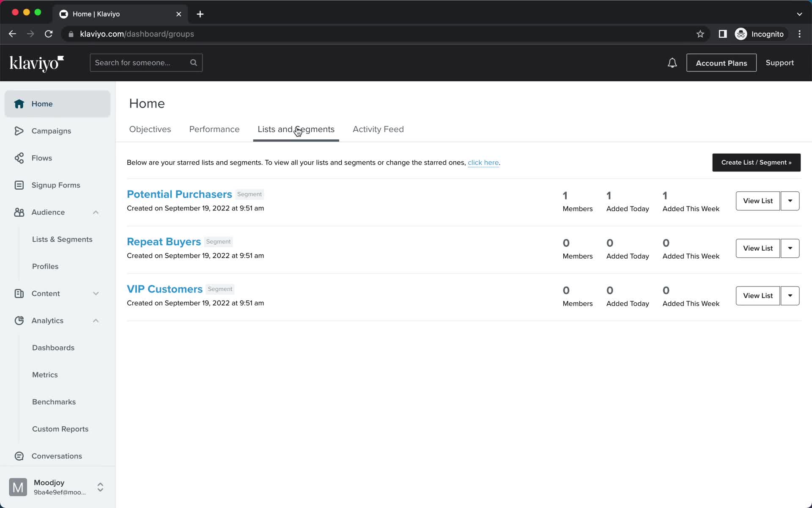Follow the 'click here' link

483,163
